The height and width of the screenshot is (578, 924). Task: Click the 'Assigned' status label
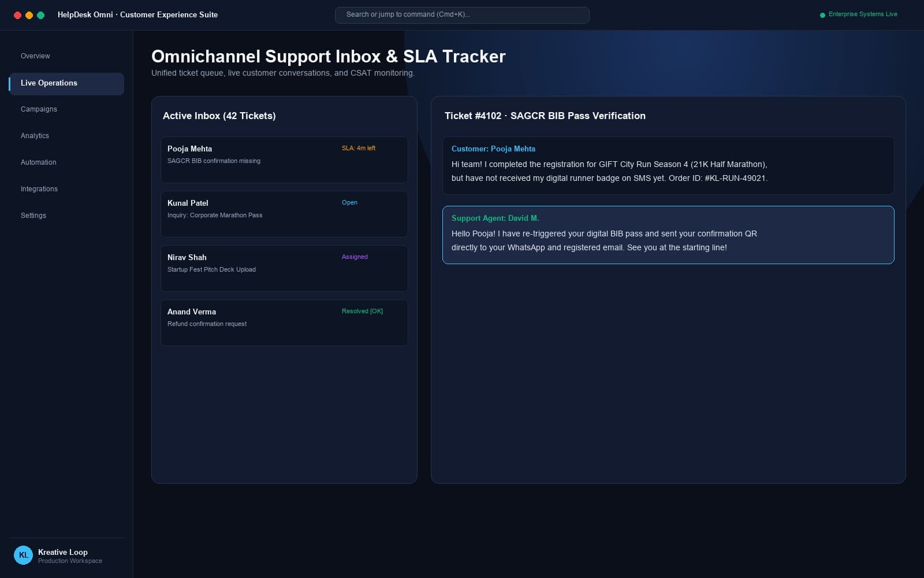tap(355, 257)
